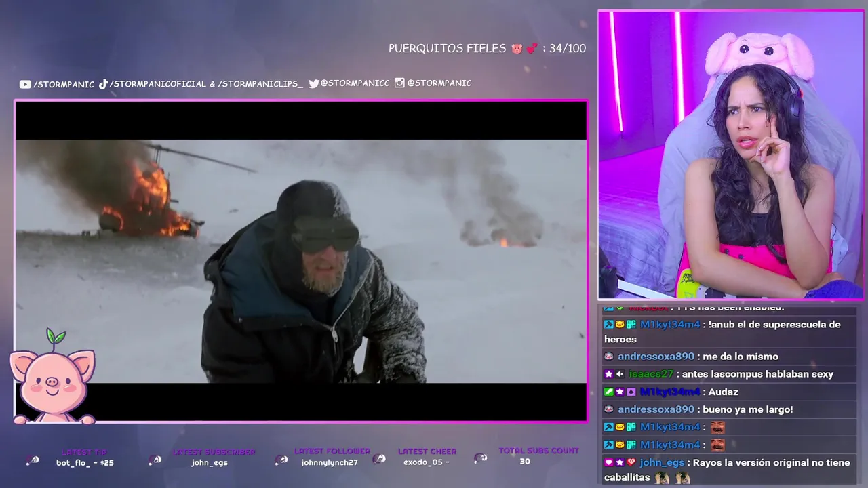Click the 34/100 goal counter
The image size is (868, 488).
pos(568,49)
